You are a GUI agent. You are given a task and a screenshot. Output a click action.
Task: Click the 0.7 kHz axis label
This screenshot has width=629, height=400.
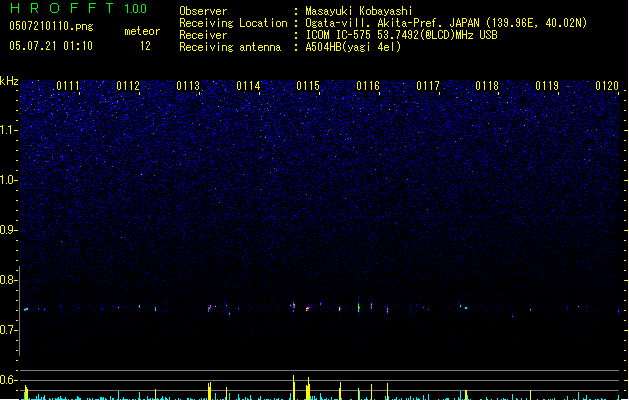click(8, 330)
